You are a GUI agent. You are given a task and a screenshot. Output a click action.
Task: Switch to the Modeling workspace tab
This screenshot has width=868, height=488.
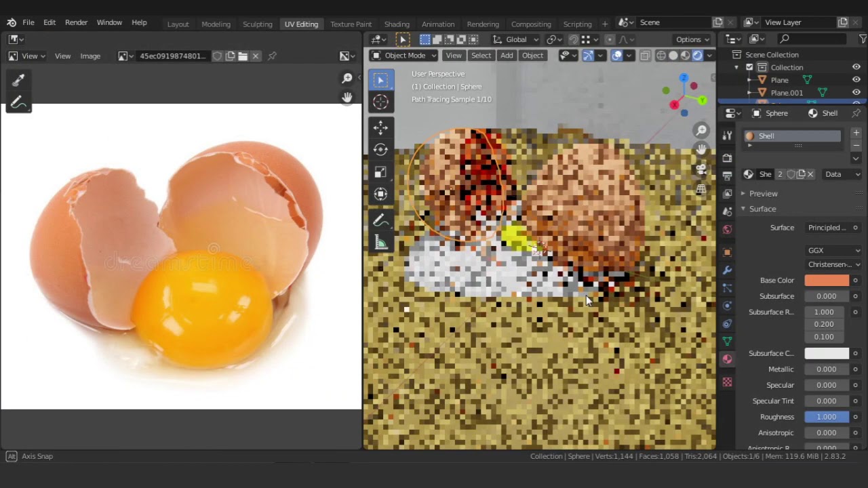coord(216,24)
